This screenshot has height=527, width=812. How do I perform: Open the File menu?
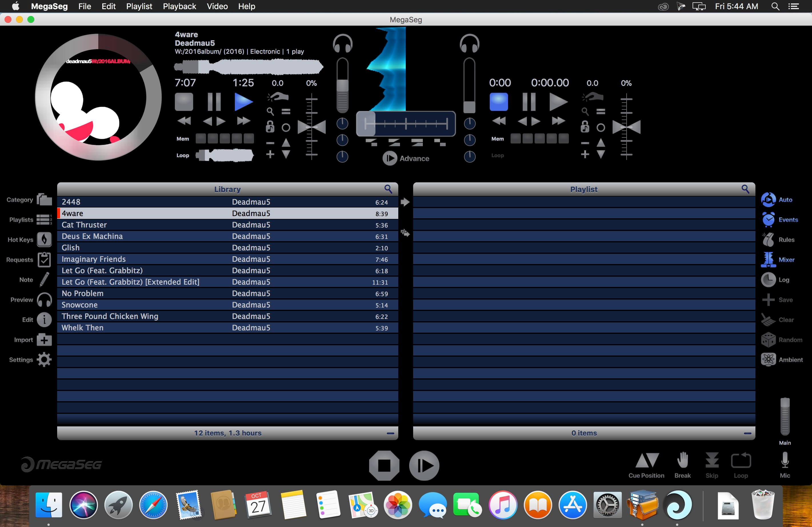pos(85,7)
